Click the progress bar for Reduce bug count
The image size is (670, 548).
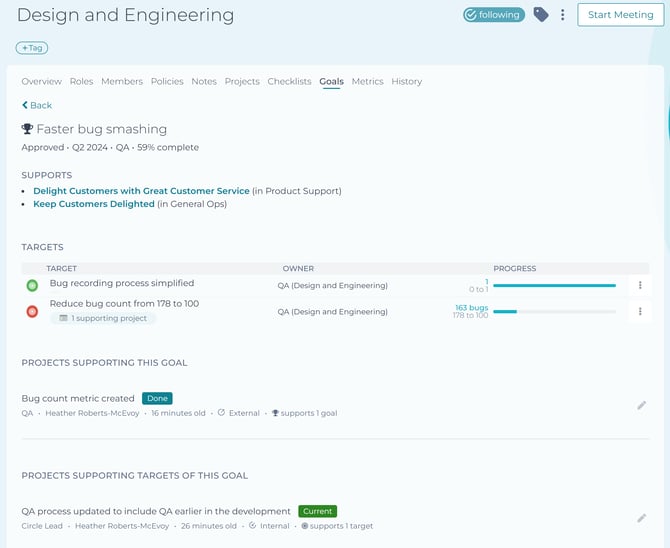point(554,312)
